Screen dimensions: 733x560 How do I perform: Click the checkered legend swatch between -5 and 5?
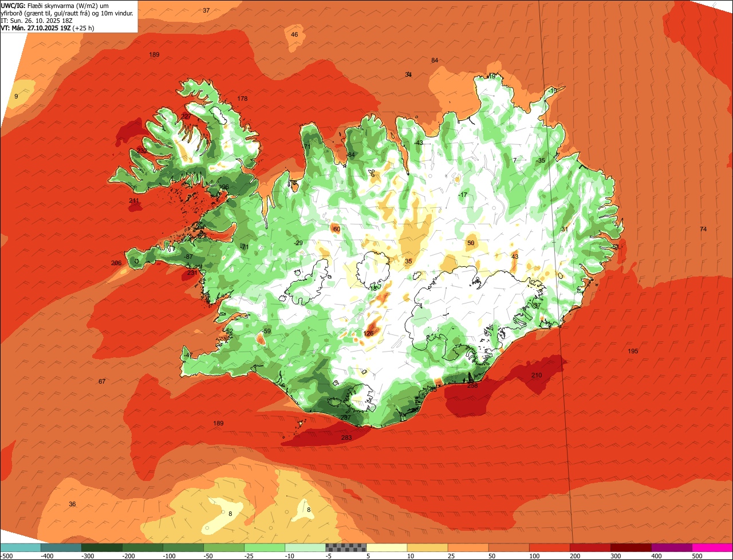[x=346, y=547]
